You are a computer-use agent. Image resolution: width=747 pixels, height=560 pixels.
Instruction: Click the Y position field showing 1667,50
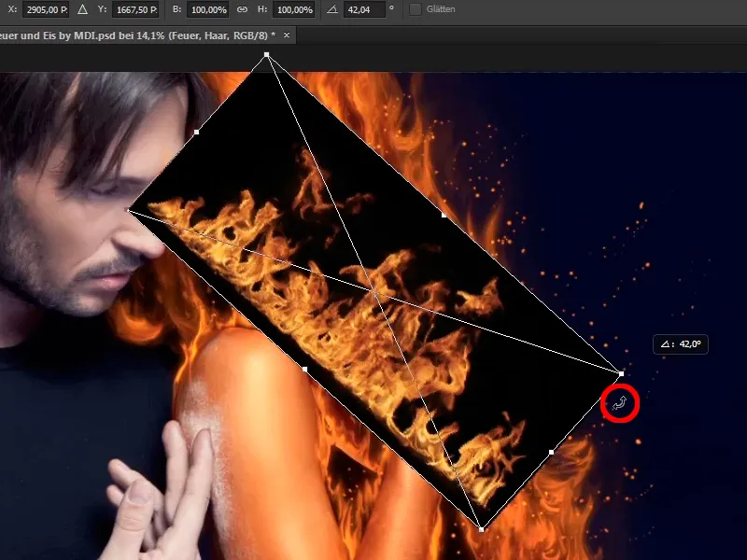click(134, 9)
